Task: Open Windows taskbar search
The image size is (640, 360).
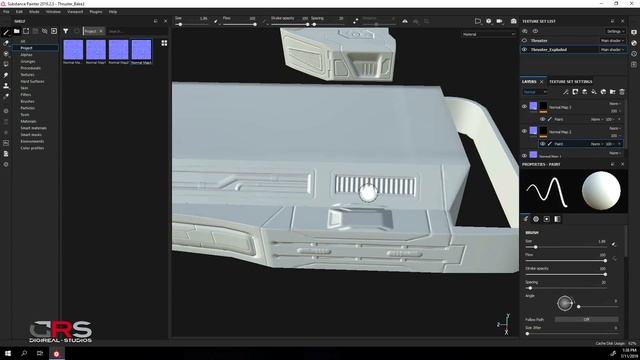Action: pos(24,353)
